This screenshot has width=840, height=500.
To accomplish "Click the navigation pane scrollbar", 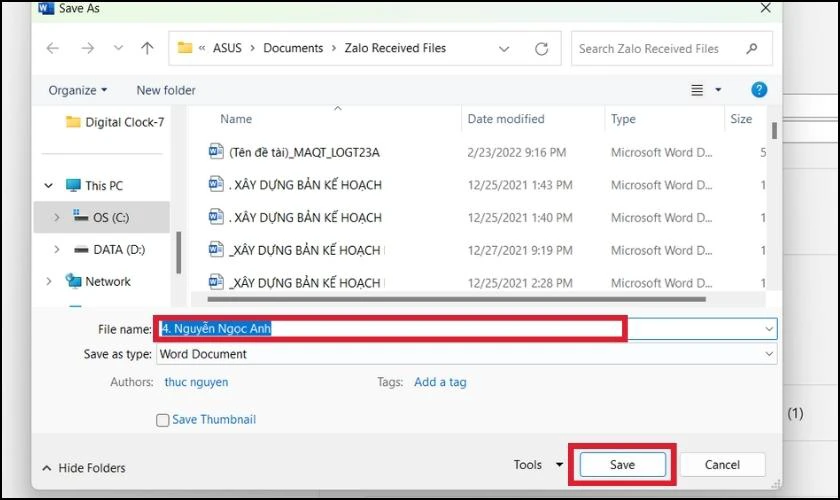I will pyautogui.click(x=178, y=252).
